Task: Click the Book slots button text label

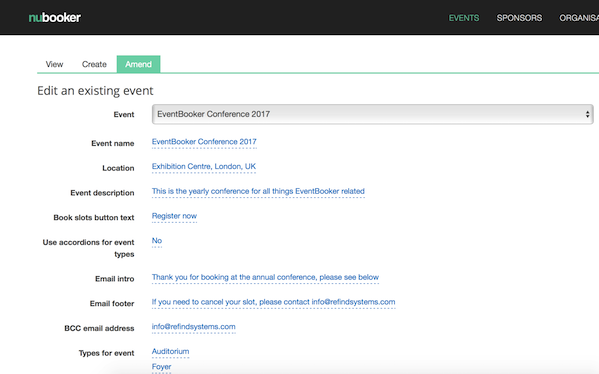Action: (x=94, y=218)
